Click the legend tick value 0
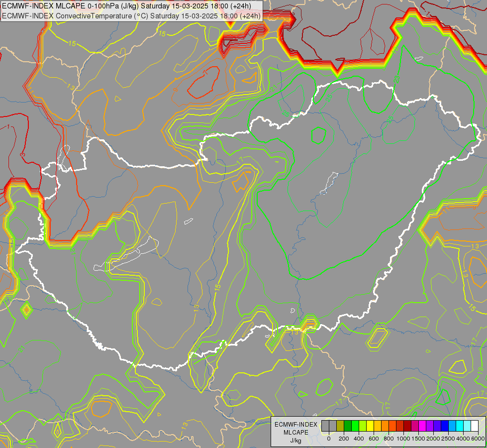The width and height of the screenshot is (487, 448). (x=329, y=439)
